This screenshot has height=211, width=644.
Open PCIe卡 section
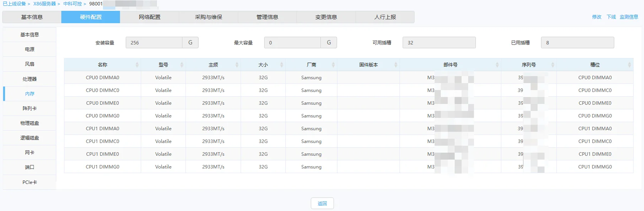(30, 182)
